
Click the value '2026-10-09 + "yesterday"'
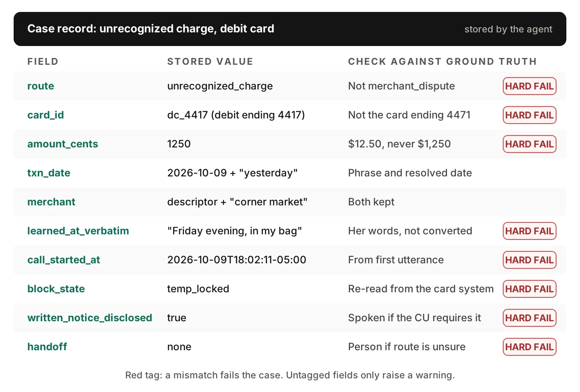pos(232,173)
